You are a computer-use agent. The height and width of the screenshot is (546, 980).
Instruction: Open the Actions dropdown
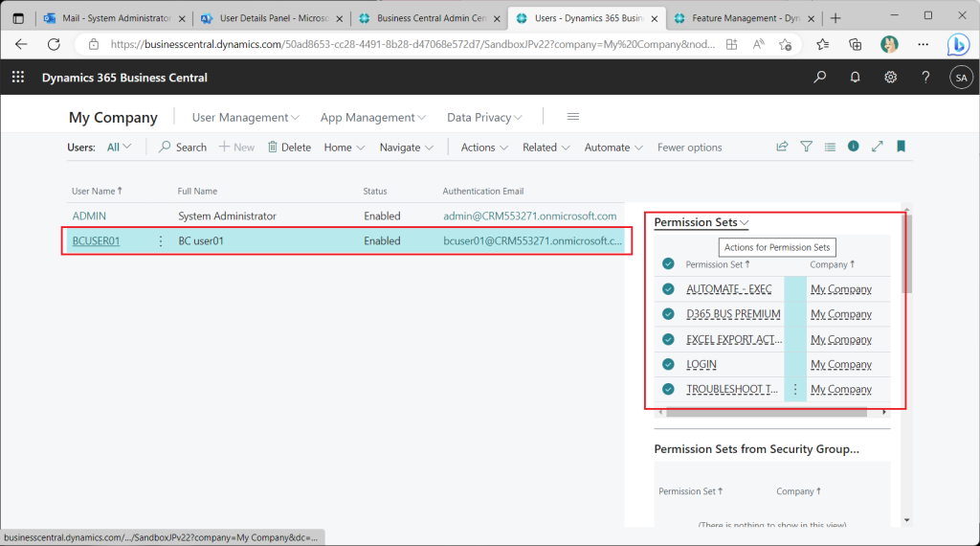click(484, 147)
